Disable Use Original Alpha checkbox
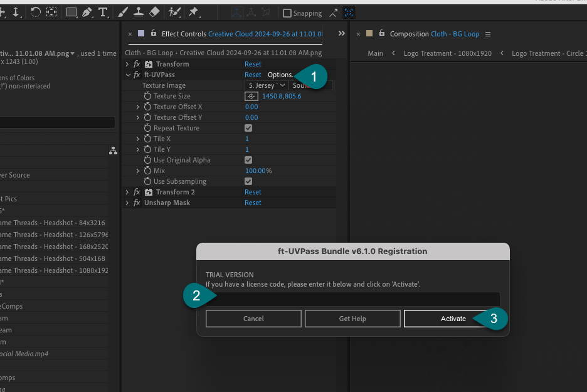The height and width of the screenshot is (392, 587). [x=248, y=160]
